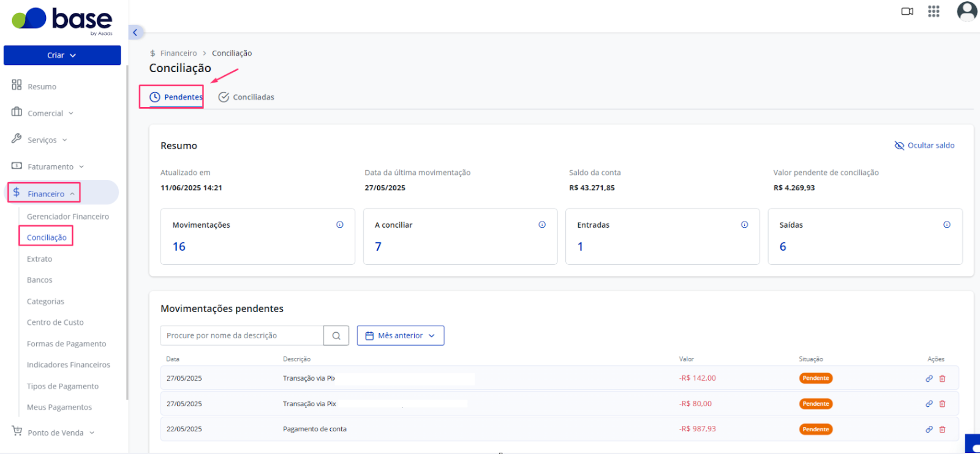980x454 pixels.
Task: Open Meus Pagamentos in sidebar
Action: 59,407
